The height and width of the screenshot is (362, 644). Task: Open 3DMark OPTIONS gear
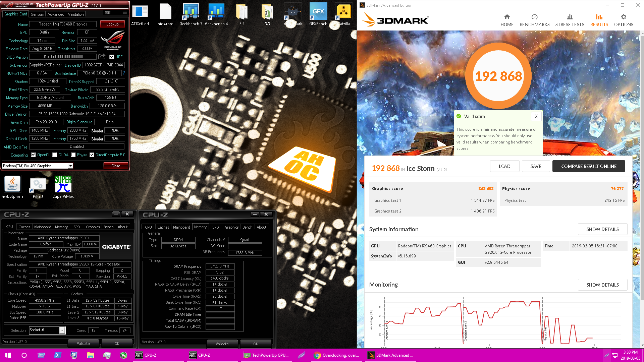click(x=624, y=20)
